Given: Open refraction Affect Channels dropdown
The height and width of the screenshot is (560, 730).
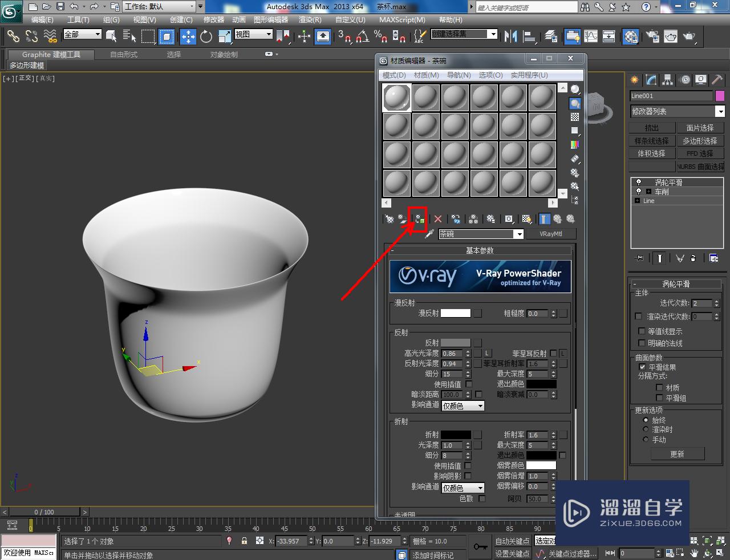Looking at the screenshot, I should [x=463, y=488].
